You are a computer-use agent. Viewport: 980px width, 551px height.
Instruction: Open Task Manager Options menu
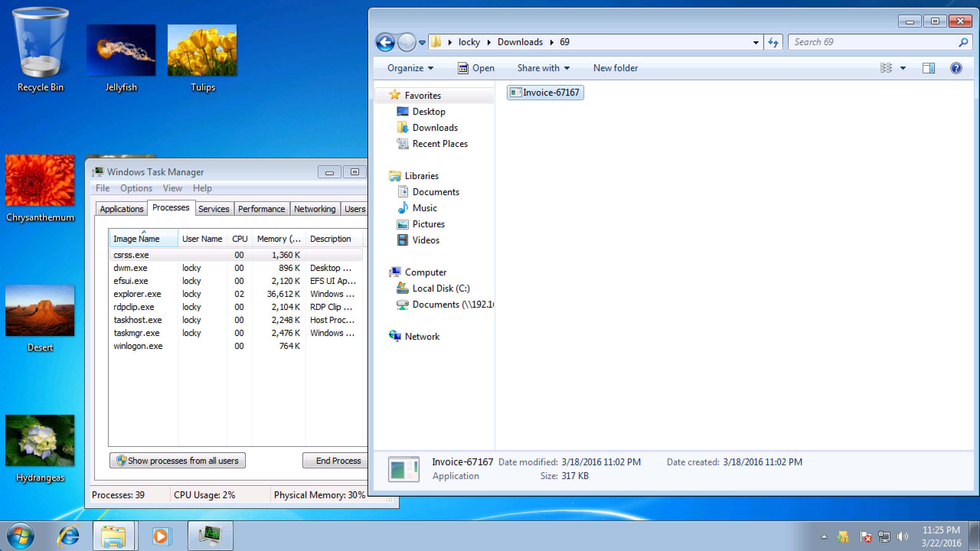(136, 188)
